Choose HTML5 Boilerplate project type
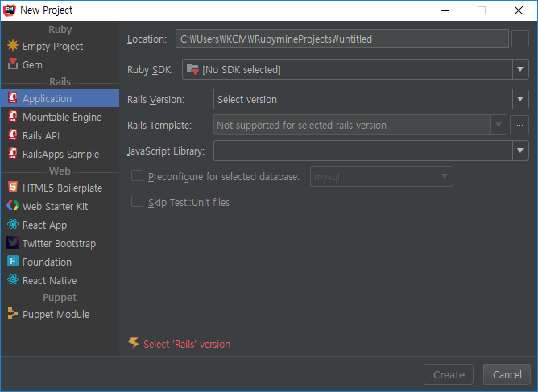 pyautogui.click(x=60, y=188)
